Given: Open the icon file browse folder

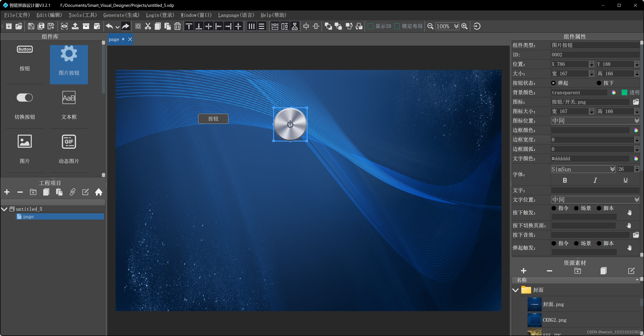Looking at the screenshot, I should [636, 102].
